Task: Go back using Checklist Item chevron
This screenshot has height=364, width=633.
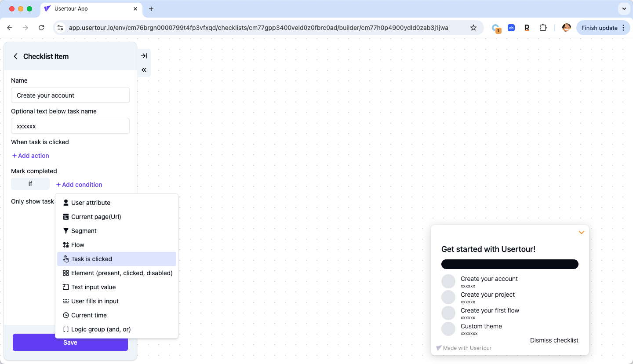Action: pyautogui.click(x=16, y=56)
